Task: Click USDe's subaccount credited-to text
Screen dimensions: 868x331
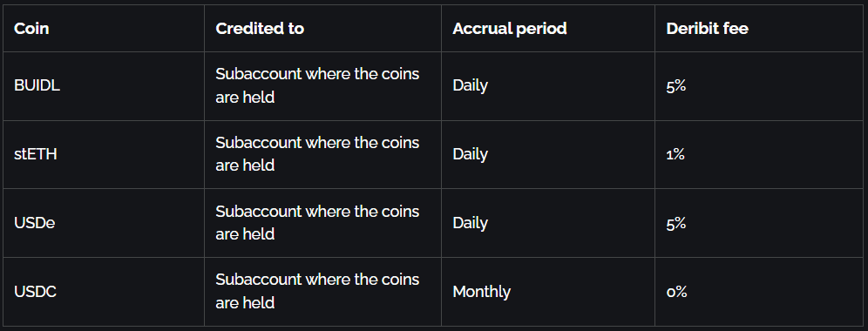Action: (x=317, y=222)
